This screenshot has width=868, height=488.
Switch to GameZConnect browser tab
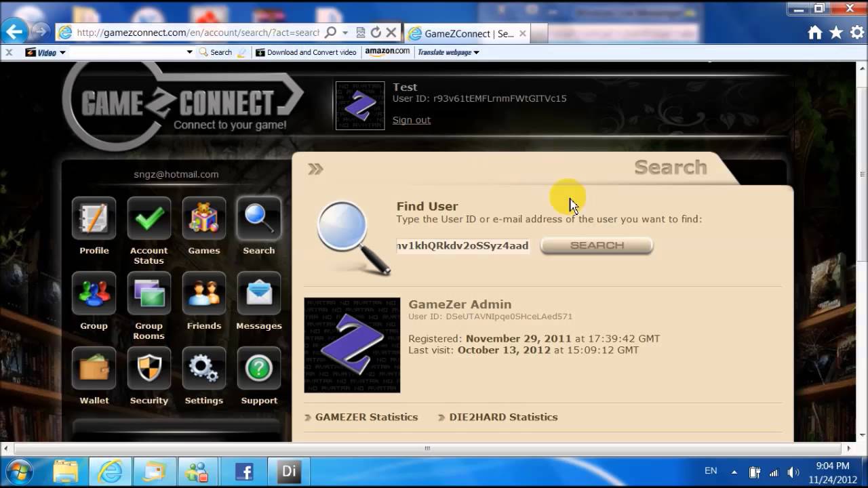[x=467, y=33]
